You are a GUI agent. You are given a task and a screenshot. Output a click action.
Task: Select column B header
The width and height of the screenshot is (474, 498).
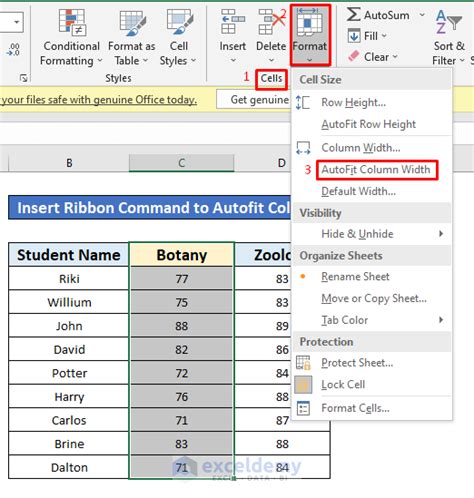click(69, 163)
